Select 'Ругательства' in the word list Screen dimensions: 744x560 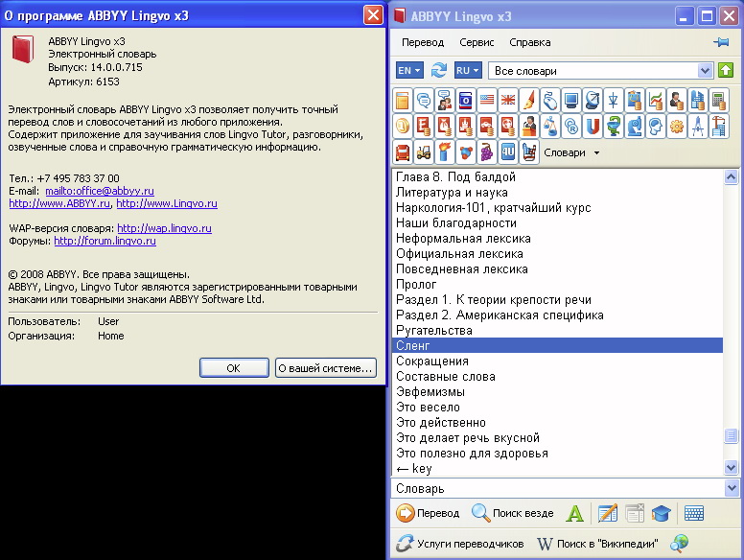coord(558,330)
